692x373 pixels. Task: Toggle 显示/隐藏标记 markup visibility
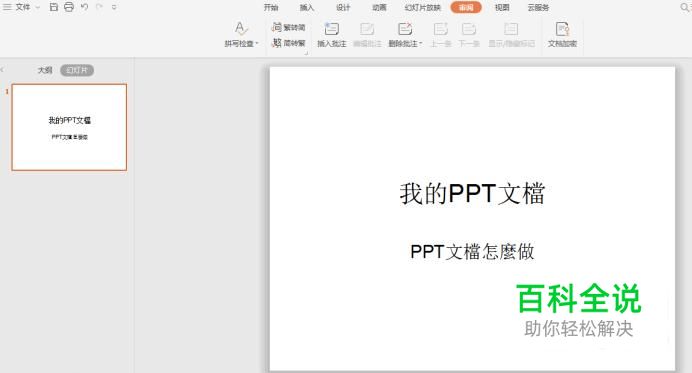[x=511, y=34]
